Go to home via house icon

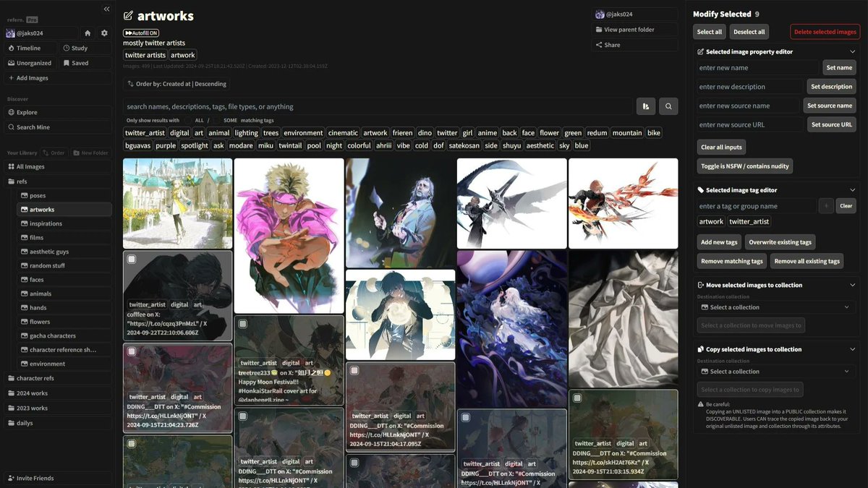[x=88, y=33]
